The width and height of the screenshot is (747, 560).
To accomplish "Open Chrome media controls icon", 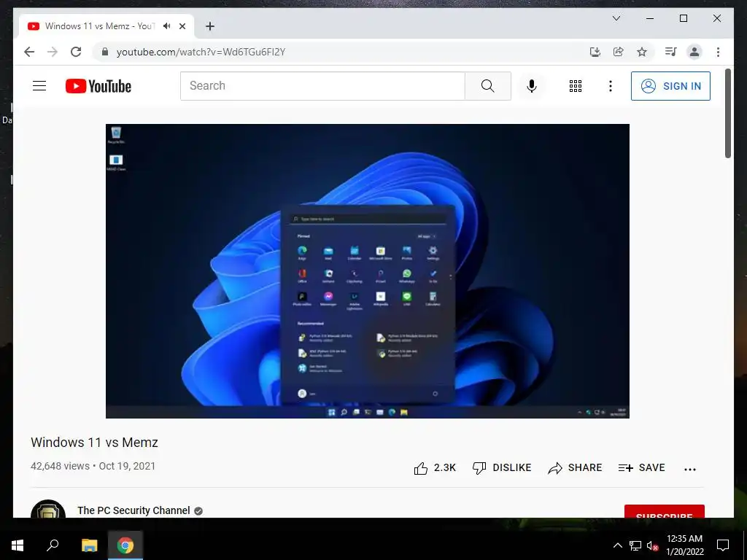I will click(x=671, y=52).
